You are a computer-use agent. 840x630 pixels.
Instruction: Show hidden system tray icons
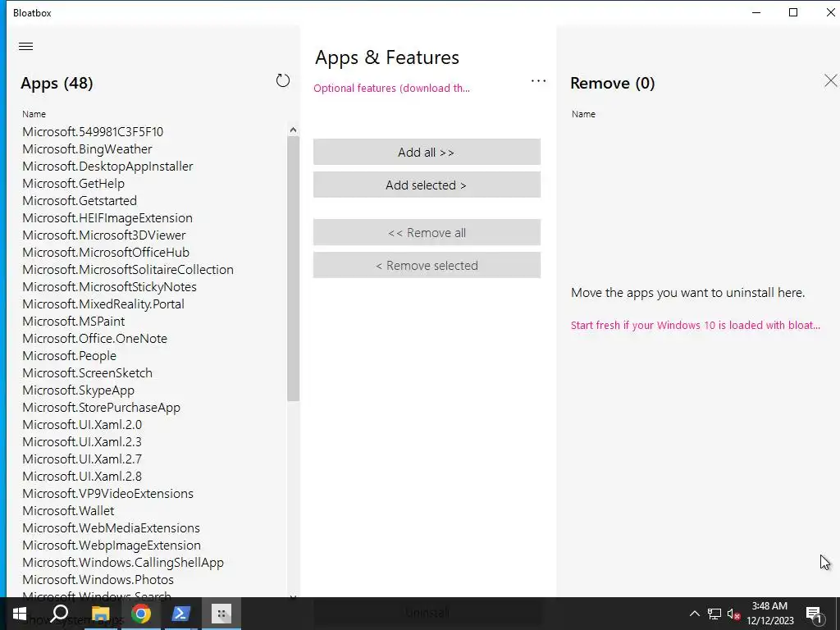[694, 614]
